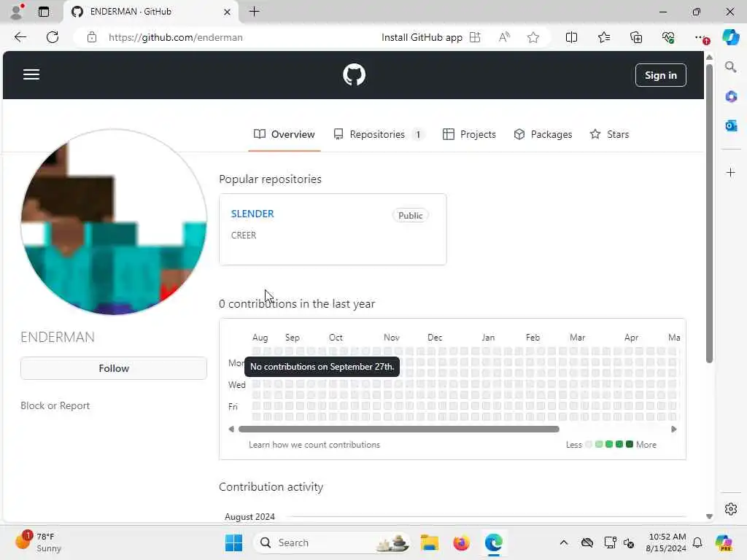This screenshot has height=560, width=747.
Task: Click the Public badge on SLENDER
Action: 410,215
